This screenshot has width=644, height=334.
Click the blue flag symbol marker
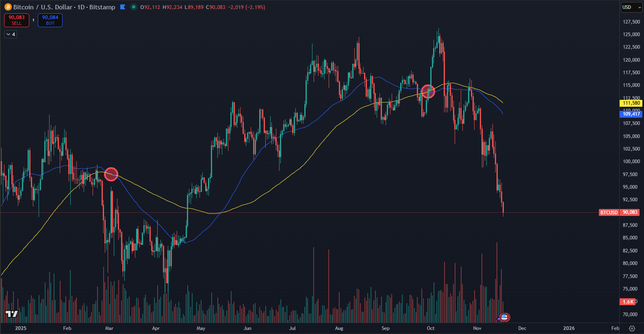(x=123, y=7)
